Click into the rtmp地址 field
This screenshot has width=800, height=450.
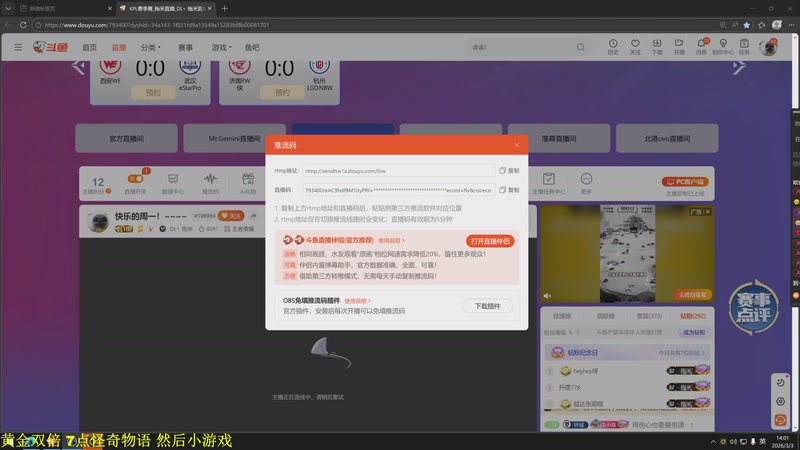pos(398,171)
